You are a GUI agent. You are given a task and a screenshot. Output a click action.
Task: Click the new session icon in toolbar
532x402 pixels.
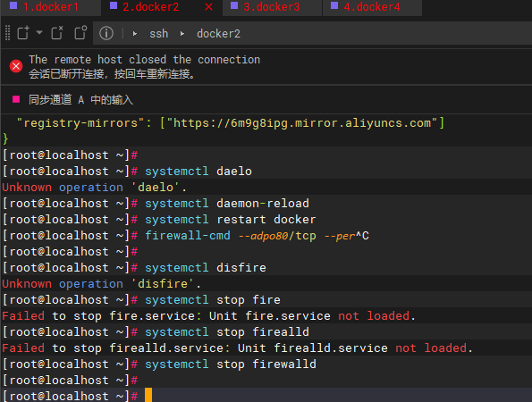pyautogui.click(x=23, y=33)
